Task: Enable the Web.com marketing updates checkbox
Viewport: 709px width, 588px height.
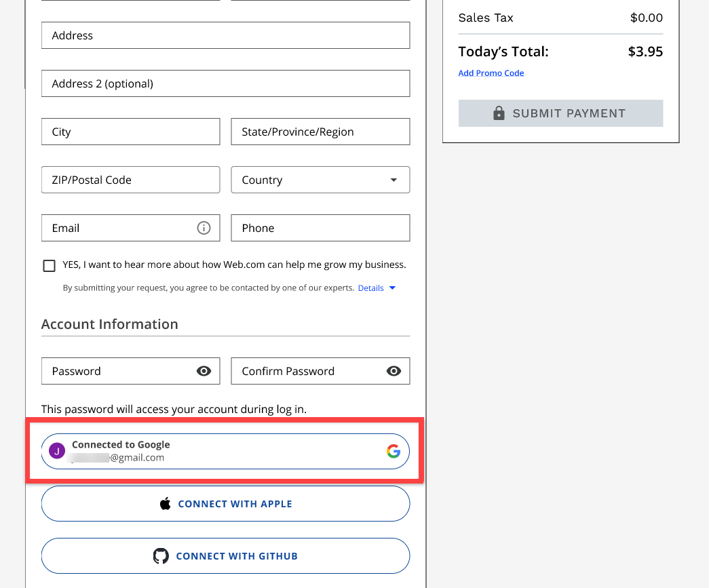Action: (x=49, y=265)
